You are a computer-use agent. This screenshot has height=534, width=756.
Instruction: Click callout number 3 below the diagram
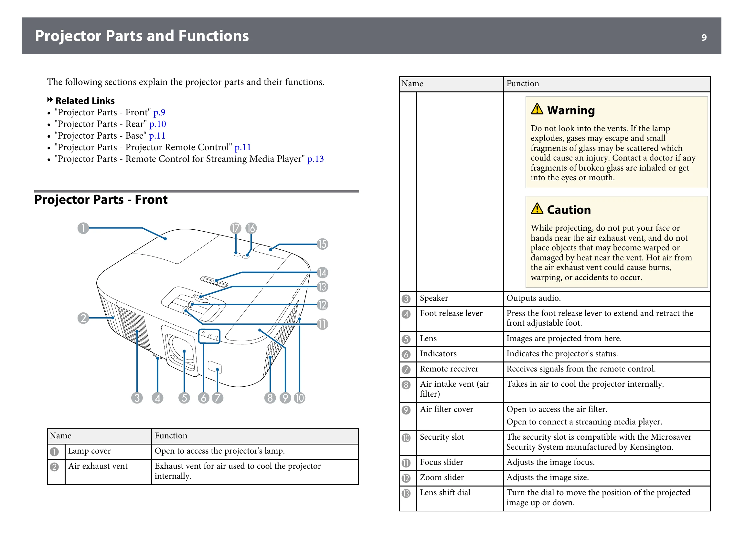click(x=137, y=398)
